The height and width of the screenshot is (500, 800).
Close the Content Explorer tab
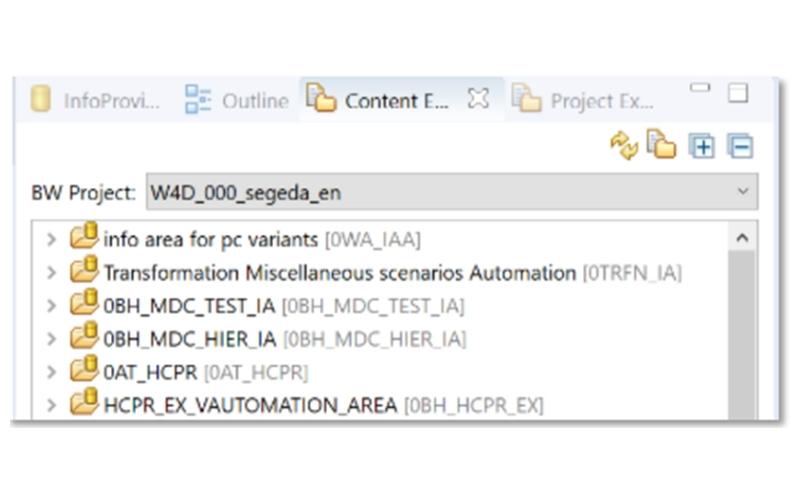(x=478, y=98)
